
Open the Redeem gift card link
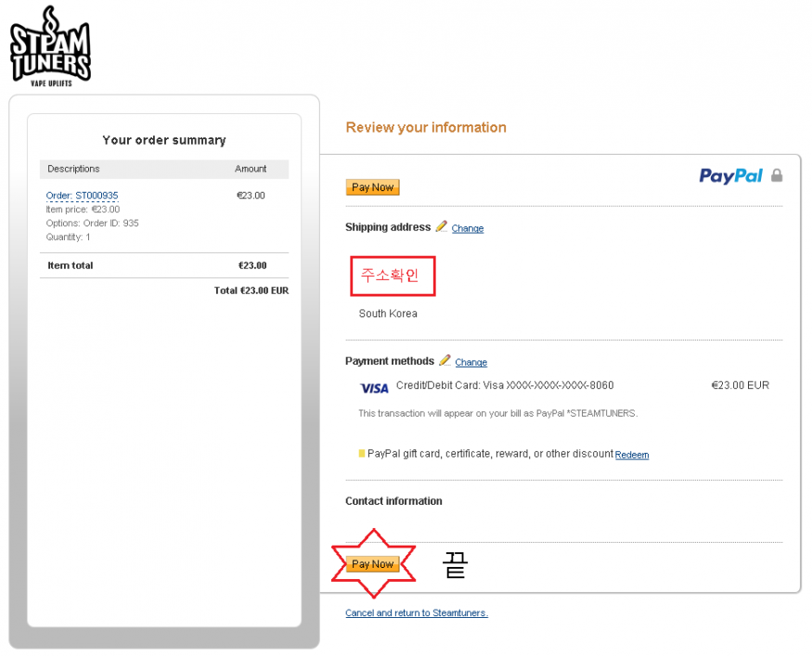pos(632,455)
